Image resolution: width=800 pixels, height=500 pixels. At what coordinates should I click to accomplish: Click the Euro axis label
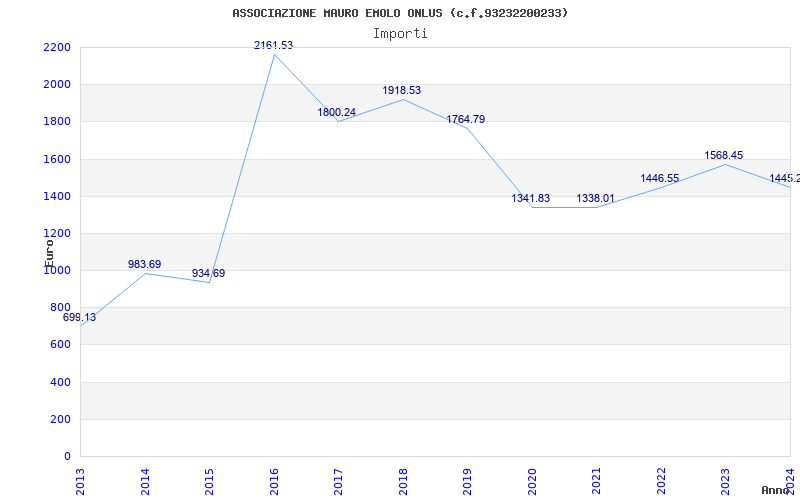(x=49, y=254)
